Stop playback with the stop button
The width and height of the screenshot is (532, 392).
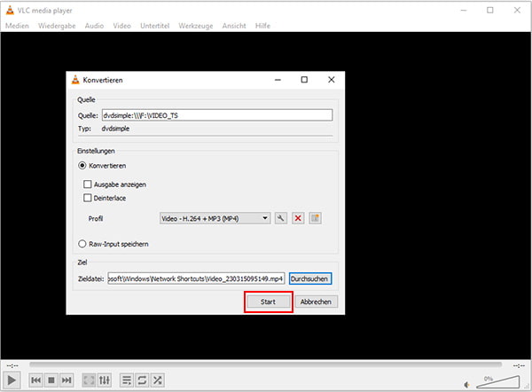pyautogui.click(x=51, y=380)
